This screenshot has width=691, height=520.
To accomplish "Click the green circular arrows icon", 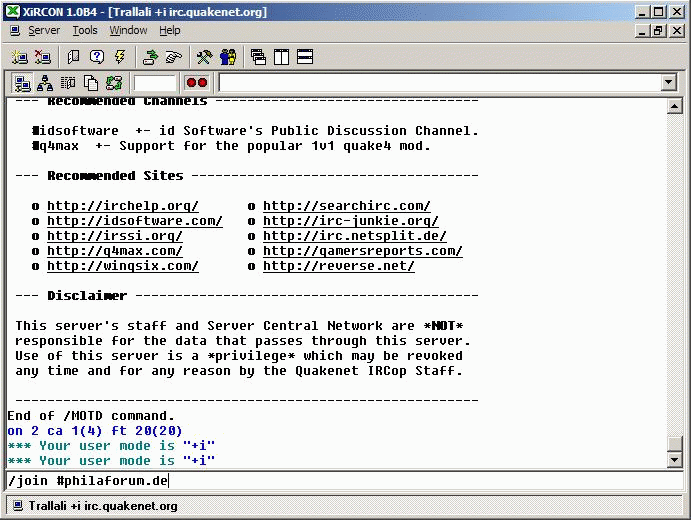I will 114,83.
